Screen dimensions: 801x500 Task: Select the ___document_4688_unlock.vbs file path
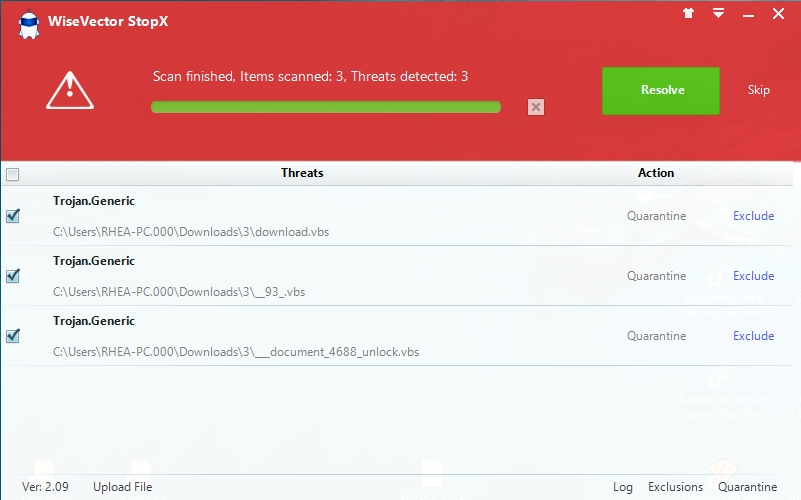point(236,352)
